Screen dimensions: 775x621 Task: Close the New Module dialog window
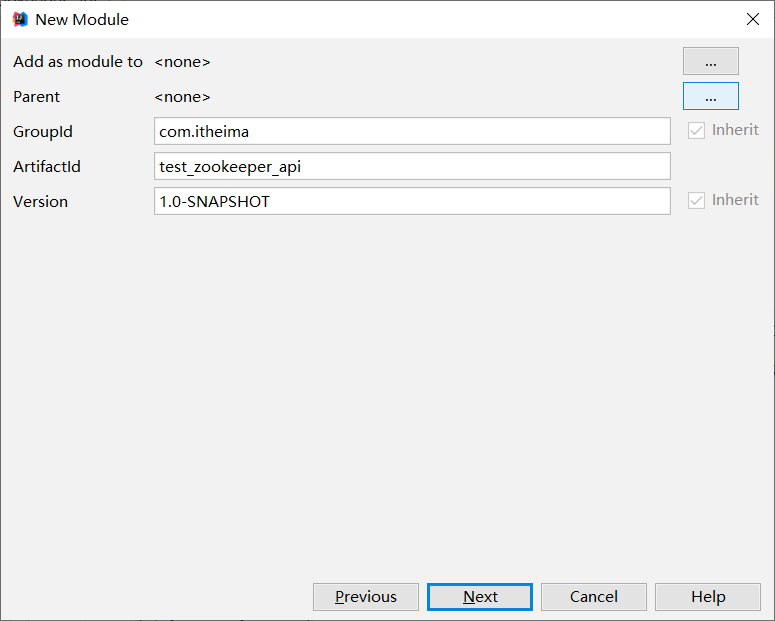[752, 19]
